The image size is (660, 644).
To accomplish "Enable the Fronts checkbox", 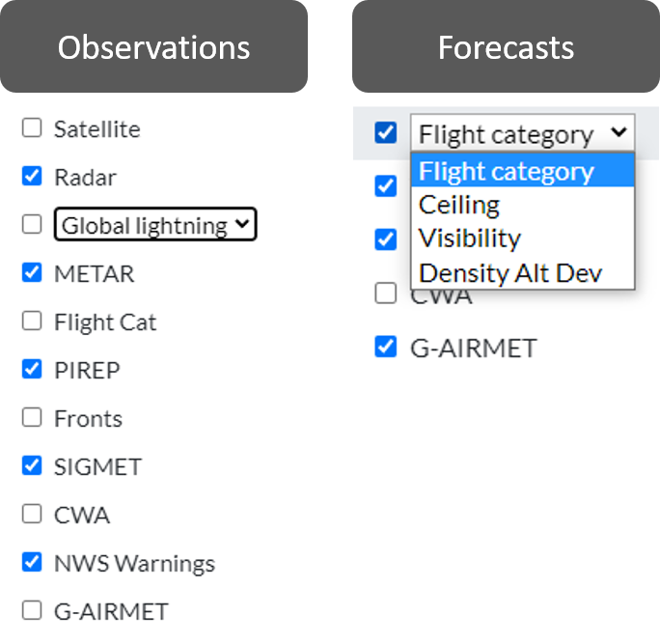I will tap(33, 418).
